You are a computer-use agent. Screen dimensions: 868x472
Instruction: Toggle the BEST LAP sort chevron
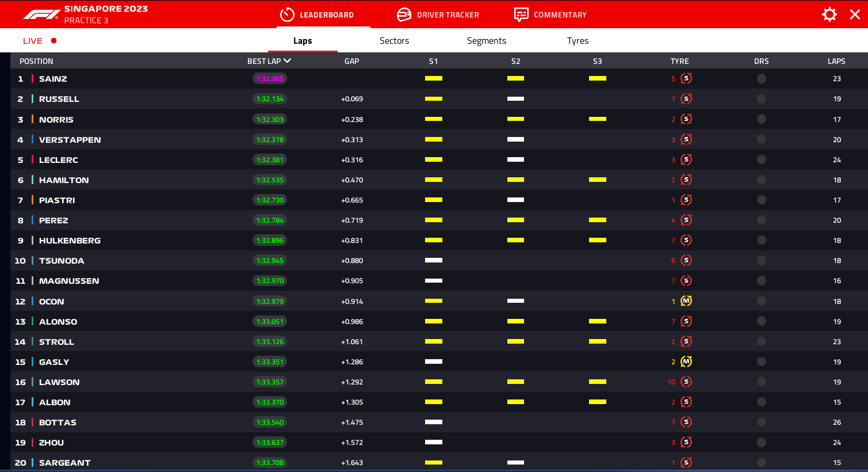pos(287,60)
